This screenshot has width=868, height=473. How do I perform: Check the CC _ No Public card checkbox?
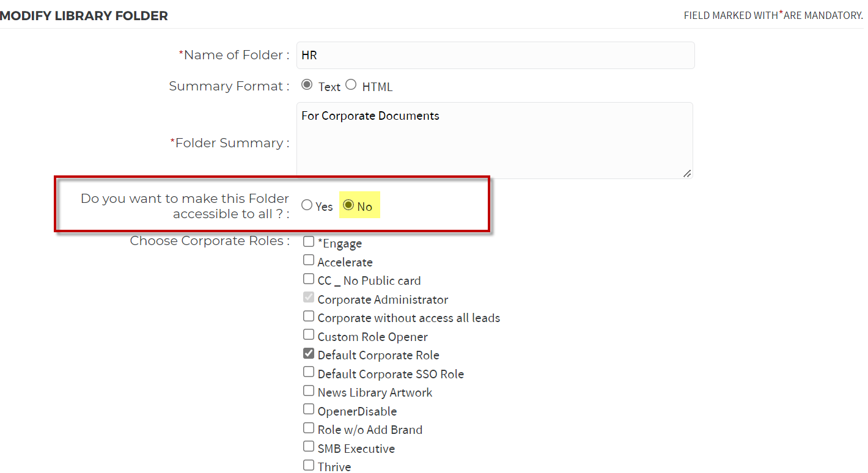[309, 279]
